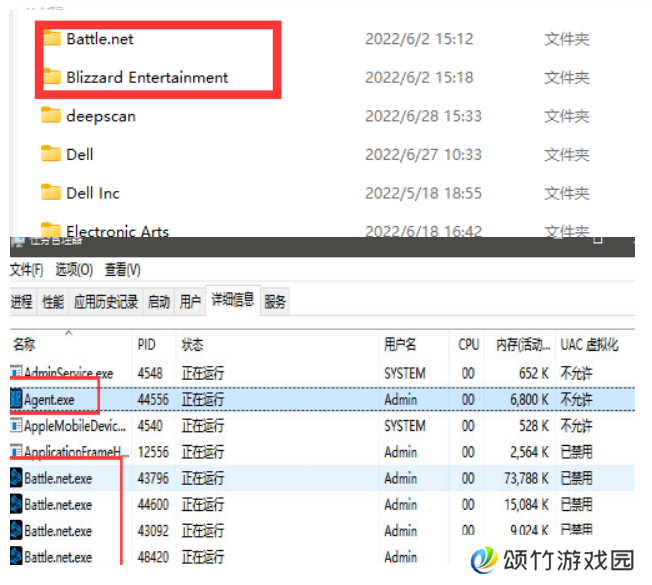Click the ApplicationFrameHost process icon
The height and width of the screenshot is (585, 652).
[16, 451]
